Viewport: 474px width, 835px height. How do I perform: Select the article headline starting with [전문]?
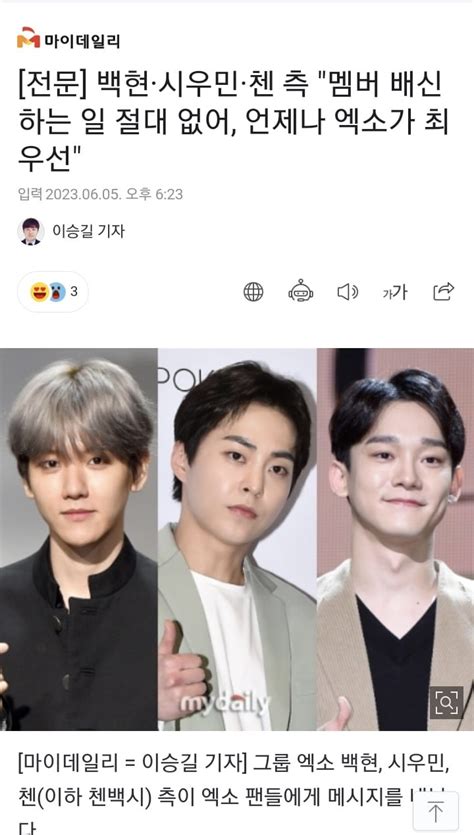pos(233,122)
